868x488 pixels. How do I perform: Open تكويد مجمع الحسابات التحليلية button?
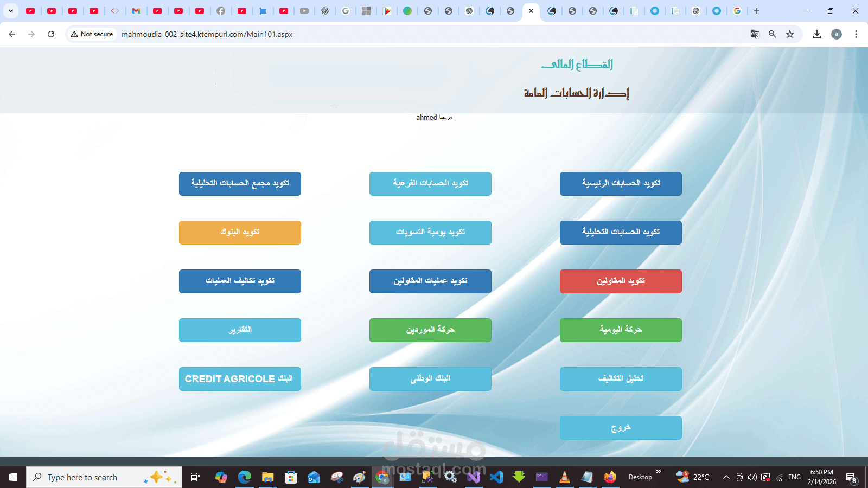tap(240, 184)
